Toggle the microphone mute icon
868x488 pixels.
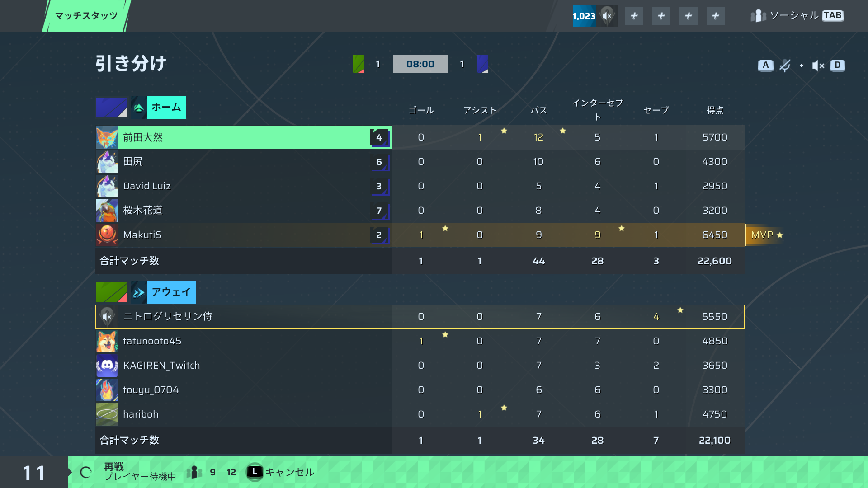(x=785, y=66)
